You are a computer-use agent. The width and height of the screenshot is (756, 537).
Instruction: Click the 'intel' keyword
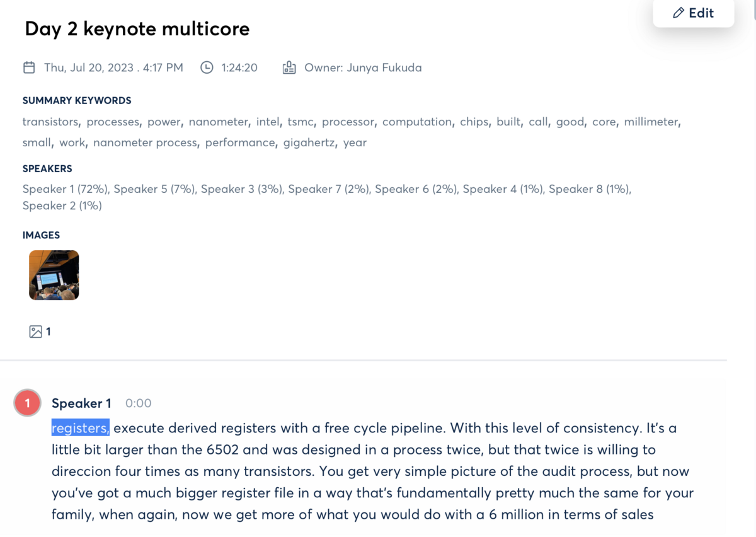(x=267, y=122)
